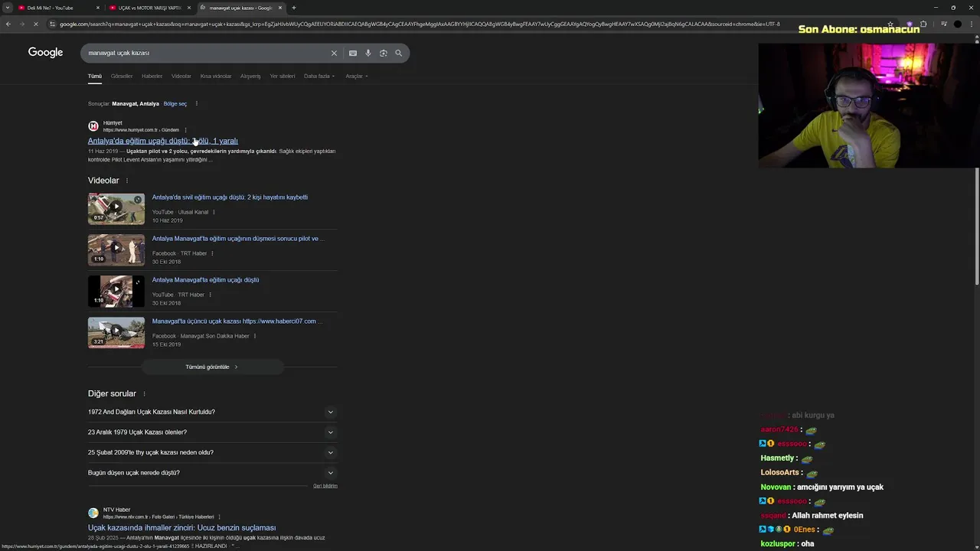Open the Chrome three-dot menu
The height and width of the screenshot is (551, 980).
pyautogui.click(x=972, y=24)
